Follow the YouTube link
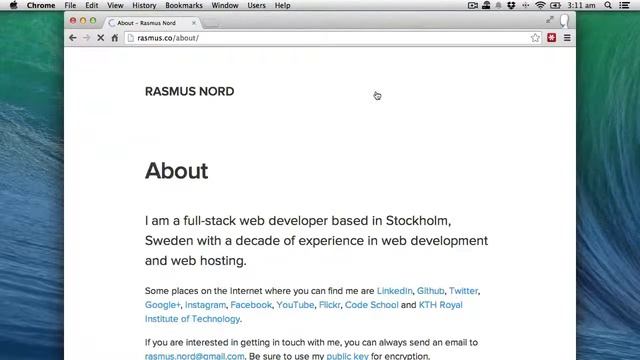Image resolution: width=640 pixels, height=360 pixels. 296,305
